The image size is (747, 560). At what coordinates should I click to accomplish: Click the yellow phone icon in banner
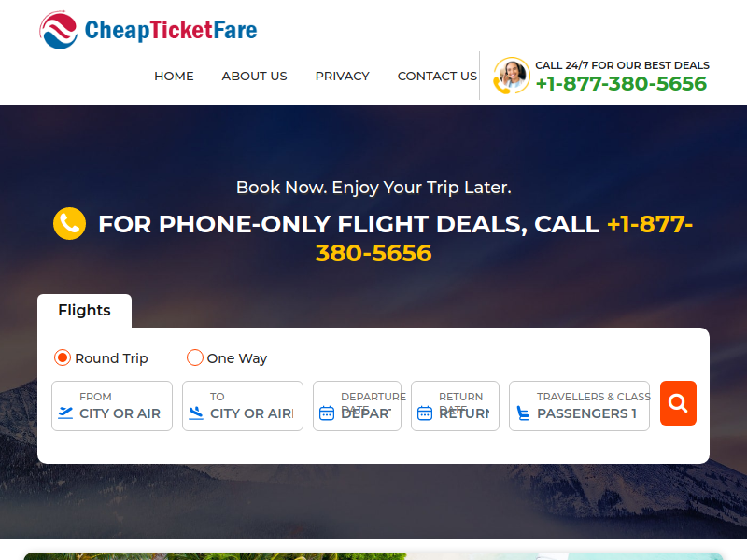[x=69, y=223]
